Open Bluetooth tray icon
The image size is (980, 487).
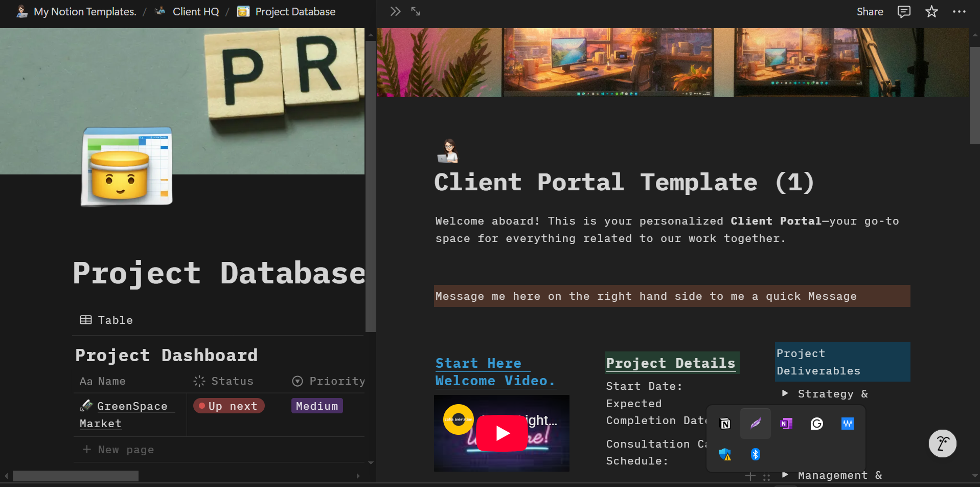(756, 454)
